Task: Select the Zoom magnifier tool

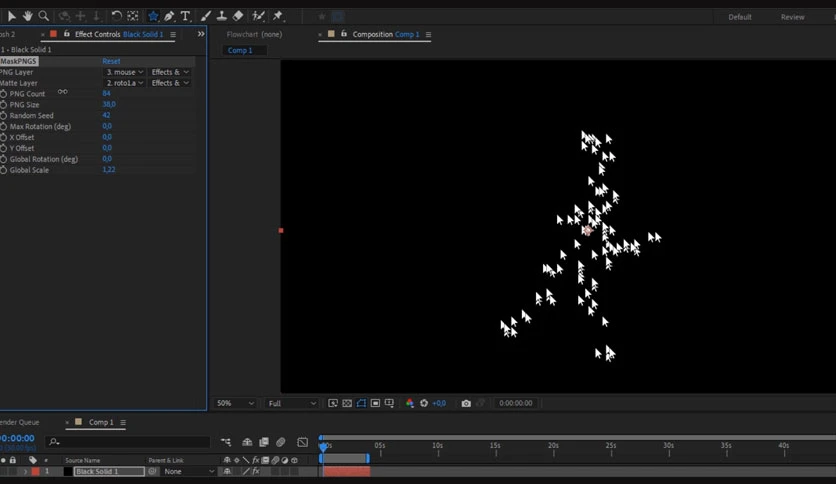Action: pos(44,16)
